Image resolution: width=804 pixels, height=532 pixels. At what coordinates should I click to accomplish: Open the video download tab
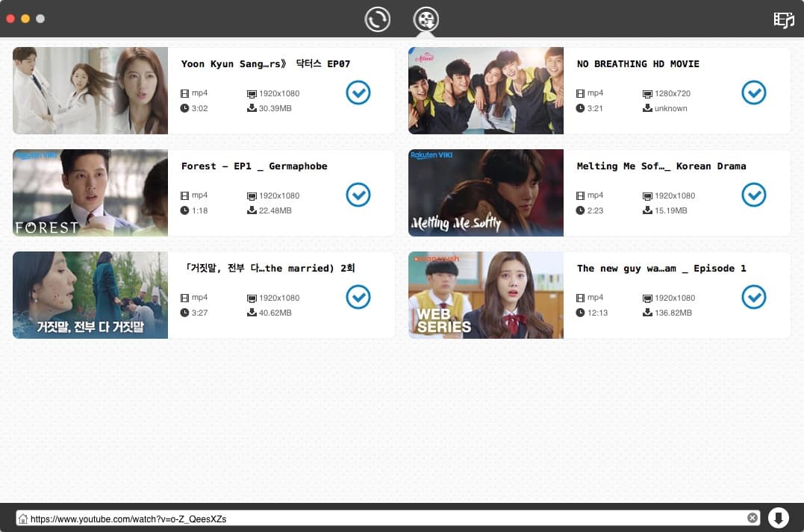pyautogui.click(x=426, y=19)
